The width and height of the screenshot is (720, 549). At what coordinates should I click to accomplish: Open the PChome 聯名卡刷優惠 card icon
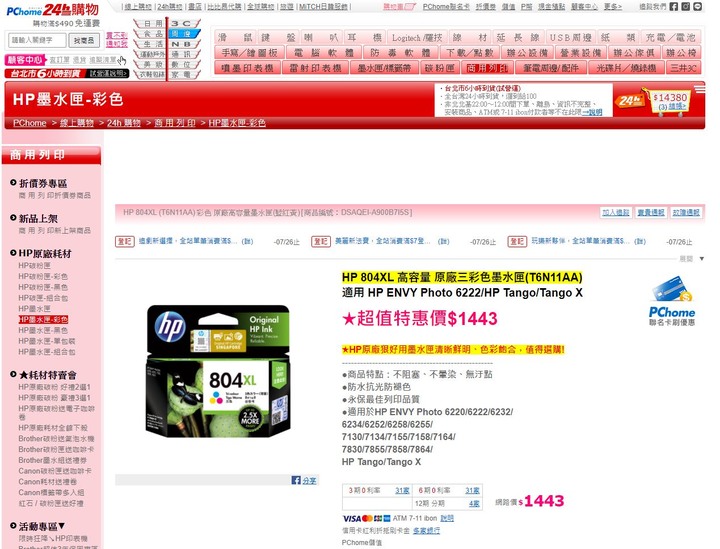pyautogui.click(x=671, y=301)
